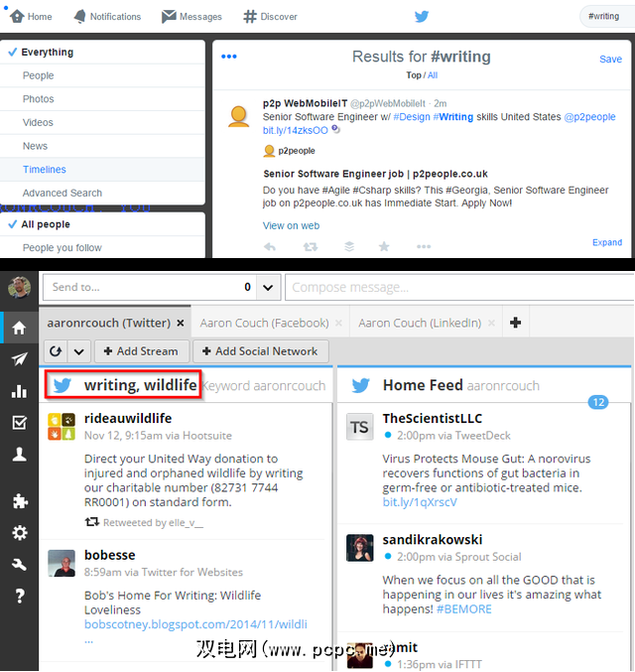Open Assignments checkmark icon in sidebar
This screenshot has width=635, height=672.
(x=19, y=423)
